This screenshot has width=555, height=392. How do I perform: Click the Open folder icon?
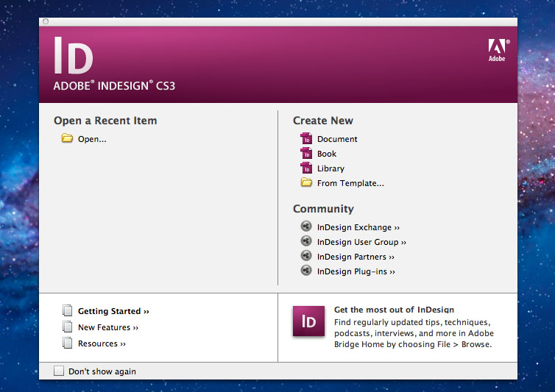tap(67, 138)
